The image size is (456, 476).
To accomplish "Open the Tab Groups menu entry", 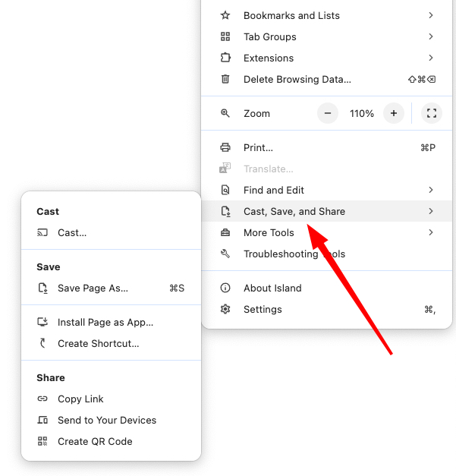I will click(327, 36).
